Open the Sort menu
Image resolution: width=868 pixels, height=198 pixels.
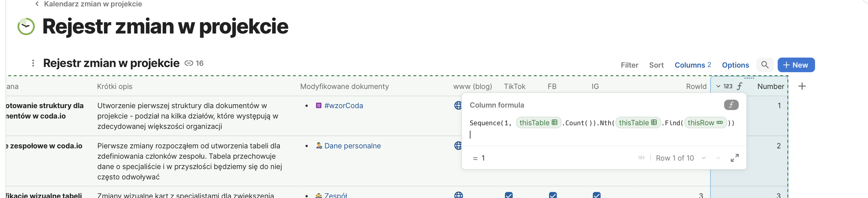[x=656, y=65]
